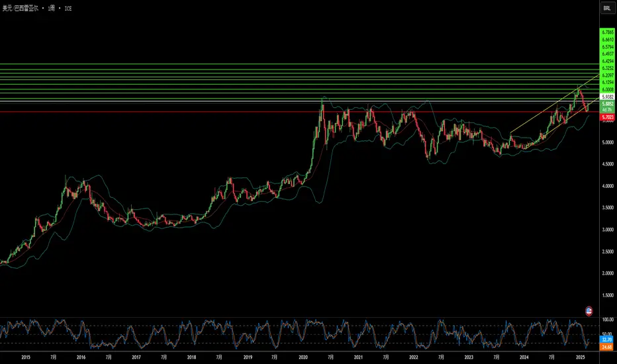Click the 100.00 oscillator scale label
The width and height of the screenshot is (617, 364).
(608, 320)
